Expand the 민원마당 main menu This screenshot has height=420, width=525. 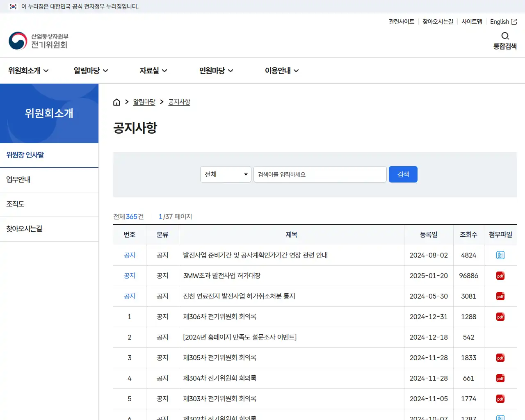tap(216, 71)
